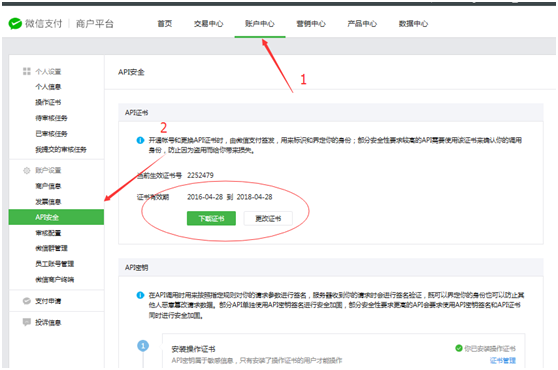
Task: Click the blue info icon in API密钥 section
Action: pyautogui.click(x=140, y=295)
